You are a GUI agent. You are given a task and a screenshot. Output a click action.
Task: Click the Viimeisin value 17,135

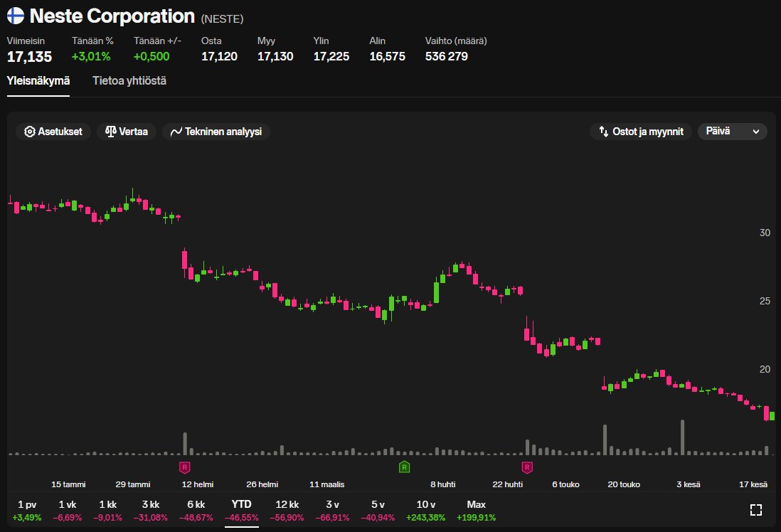tap(29, 57)
